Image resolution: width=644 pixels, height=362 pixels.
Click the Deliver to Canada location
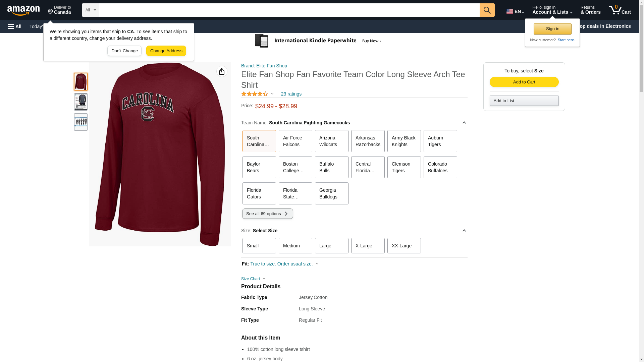pyautogui.click(x=59, y=10)
